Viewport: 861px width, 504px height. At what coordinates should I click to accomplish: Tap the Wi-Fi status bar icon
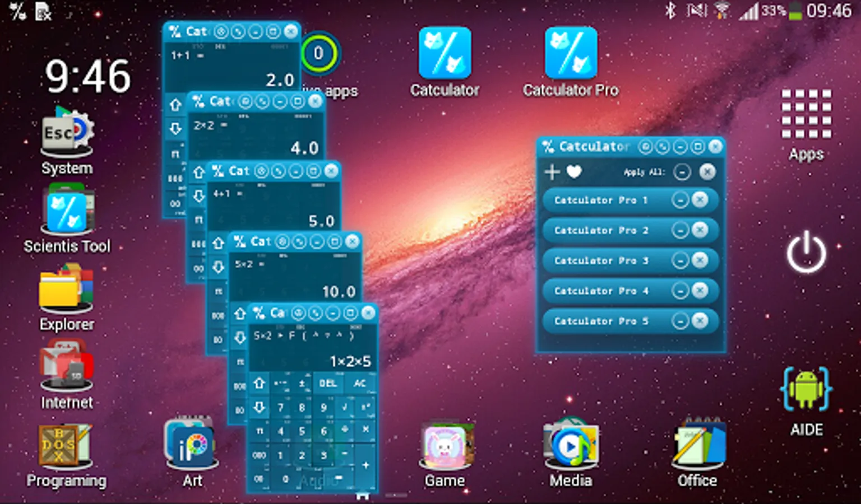coord(722,11)
